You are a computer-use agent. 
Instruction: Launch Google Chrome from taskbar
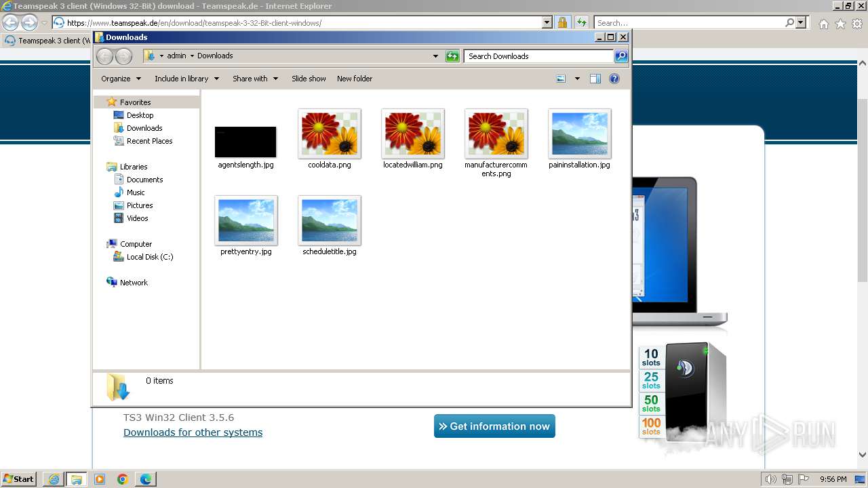click(123, 479)
